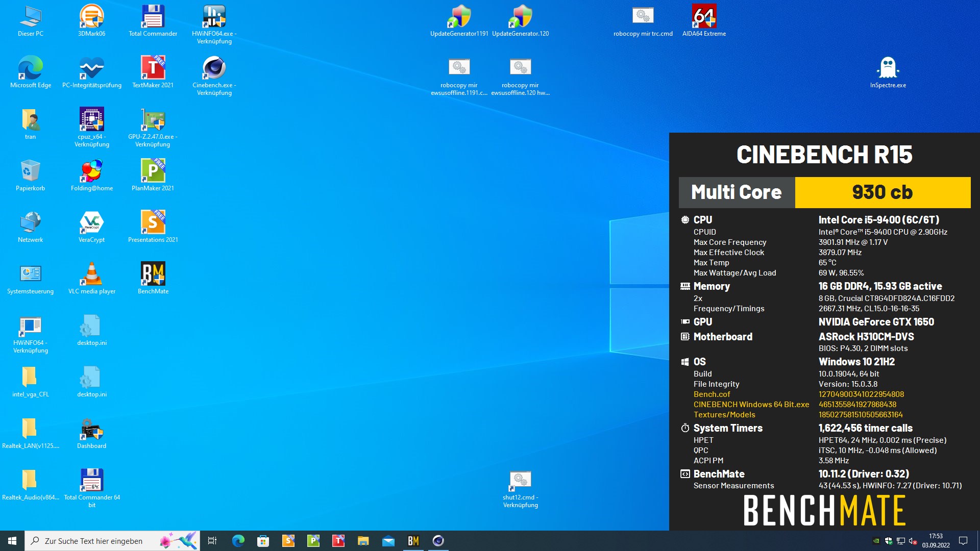This screenshot has width=980, height=551.
Task: Click the taskbar search box
Action: 112,541
